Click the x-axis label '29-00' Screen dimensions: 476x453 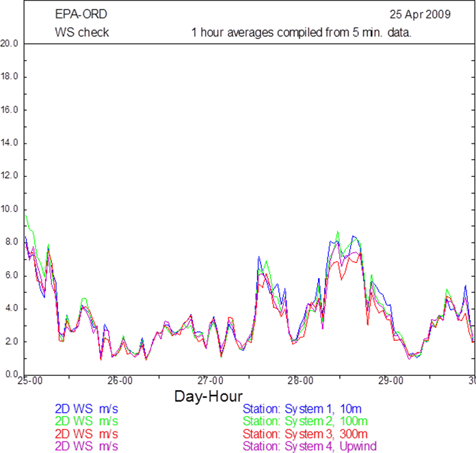[391, 381]
